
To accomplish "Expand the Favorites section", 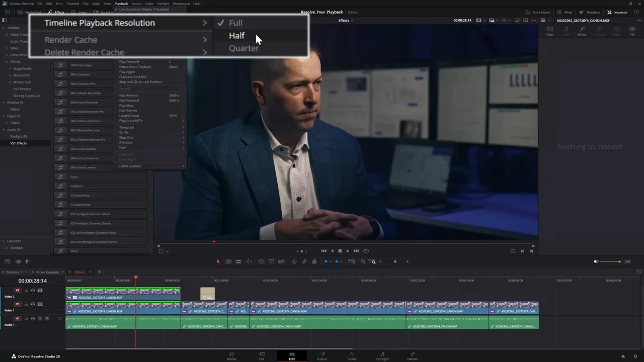I will [4, 241].
